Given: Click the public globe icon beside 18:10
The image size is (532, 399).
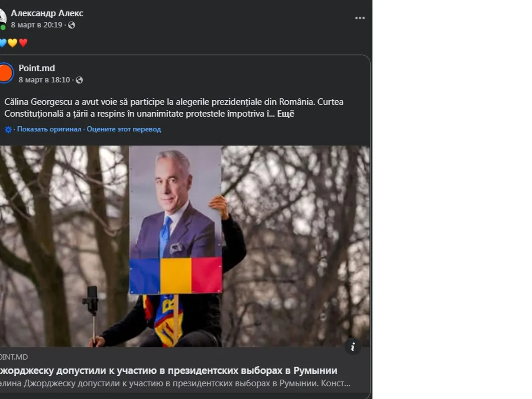Looking at the screenshot, I should (79, 80).
